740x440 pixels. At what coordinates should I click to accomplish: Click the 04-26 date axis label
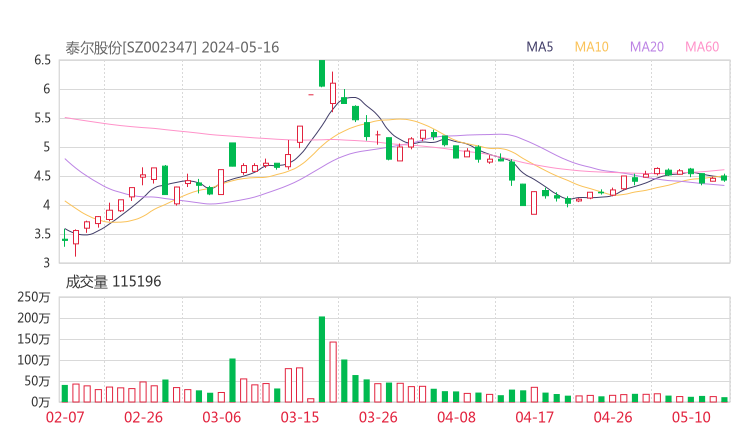(613, 417)
